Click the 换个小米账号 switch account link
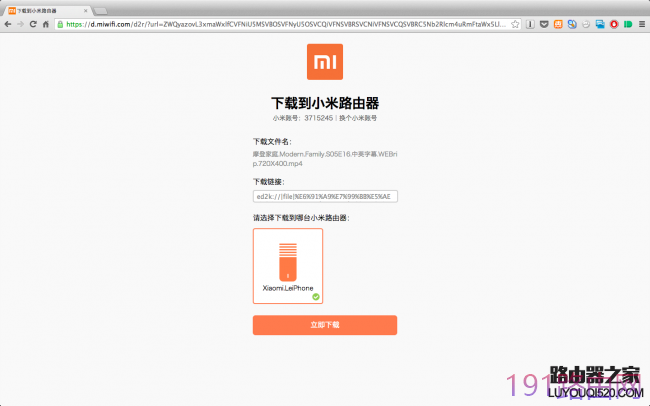Screen dimensions: 650x406 [358, 118]
